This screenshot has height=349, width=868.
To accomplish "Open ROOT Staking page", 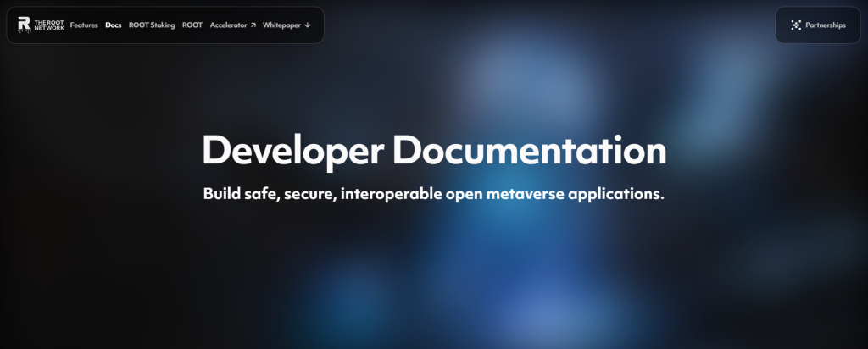I will (152, 25).
